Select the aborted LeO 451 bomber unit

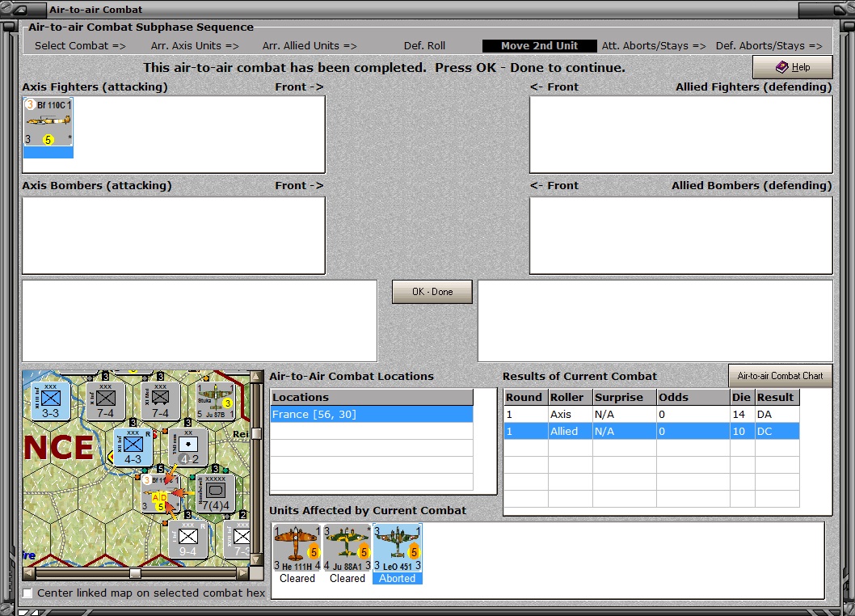point(398,548)
